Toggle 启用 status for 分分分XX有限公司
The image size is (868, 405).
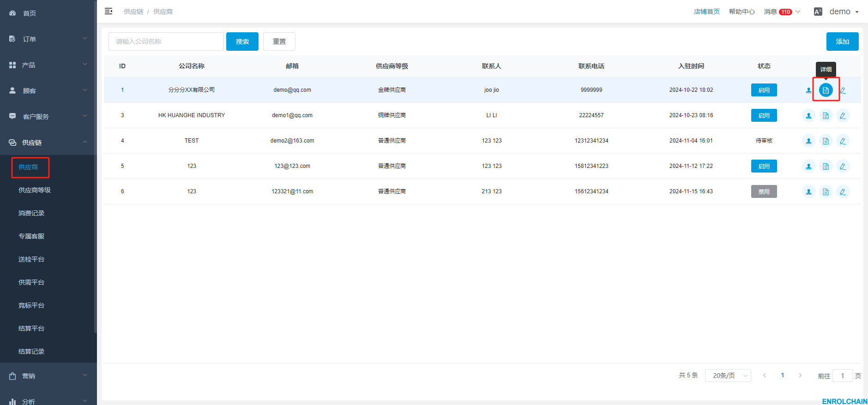pos(764,90)
